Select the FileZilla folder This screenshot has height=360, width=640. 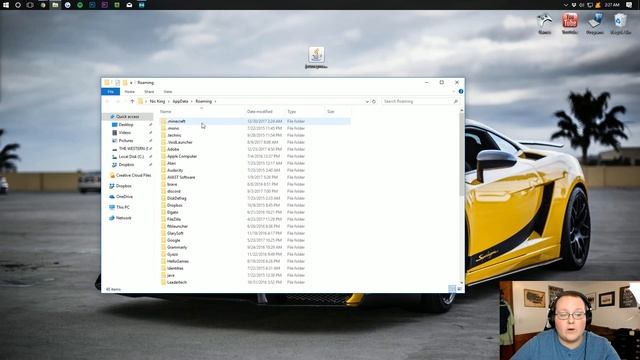174,219
